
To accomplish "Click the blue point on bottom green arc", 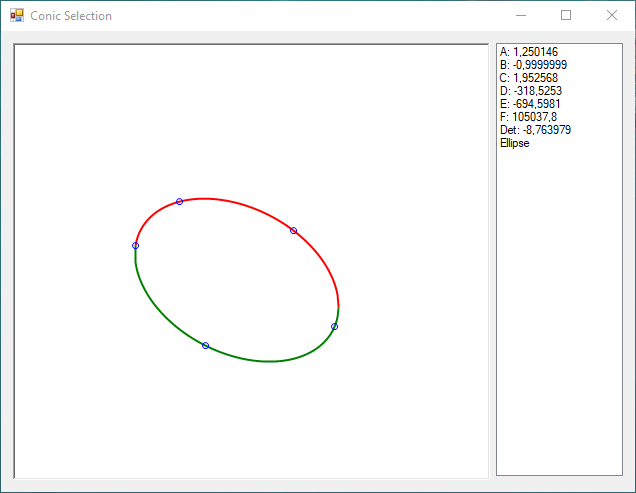I will point(205,346).
